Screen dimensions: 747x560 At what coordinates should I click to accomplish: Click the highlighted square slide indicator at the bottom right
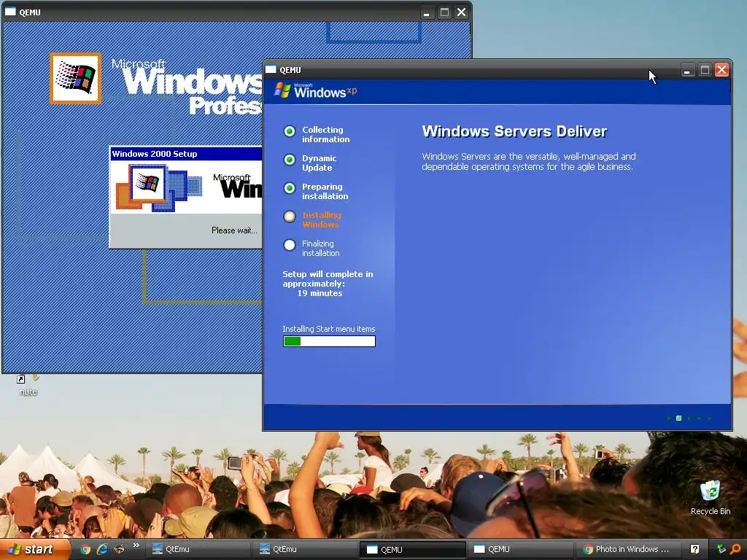point(679,418)
